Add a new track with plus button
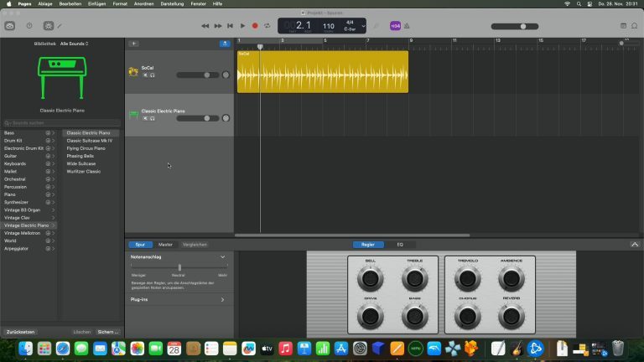Screen dimensions: 644x362 (x=133, y=44)
